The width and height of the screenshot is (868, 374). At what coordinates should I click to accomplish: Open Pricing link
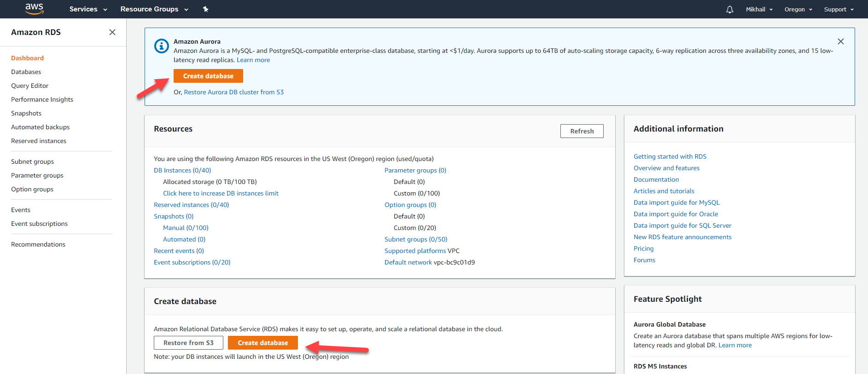pos(644,248)
